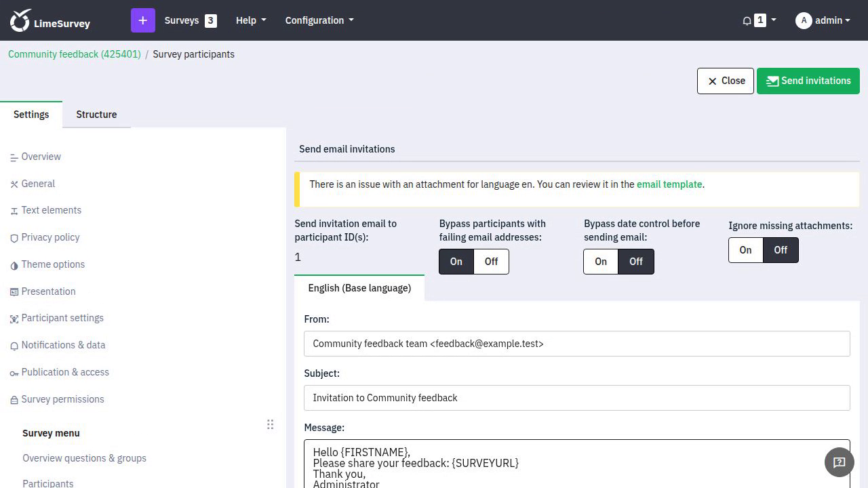Click the Text elements icon
Screen dimensions: 868x488
click(14, 211)
